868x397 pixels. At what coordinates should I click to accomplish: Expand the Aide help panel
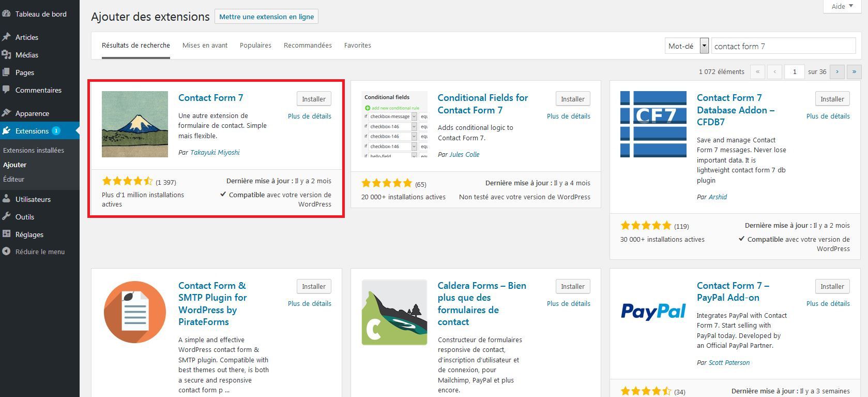pyautogui.click(x=842, y=6)
